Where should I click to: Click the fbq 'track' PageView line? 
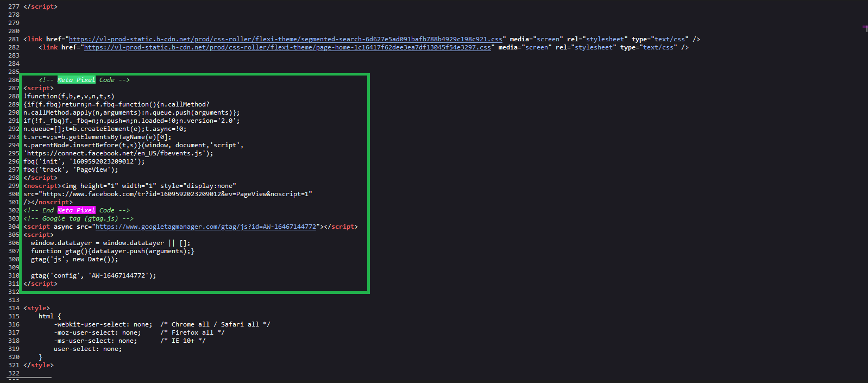coord(71,169)
